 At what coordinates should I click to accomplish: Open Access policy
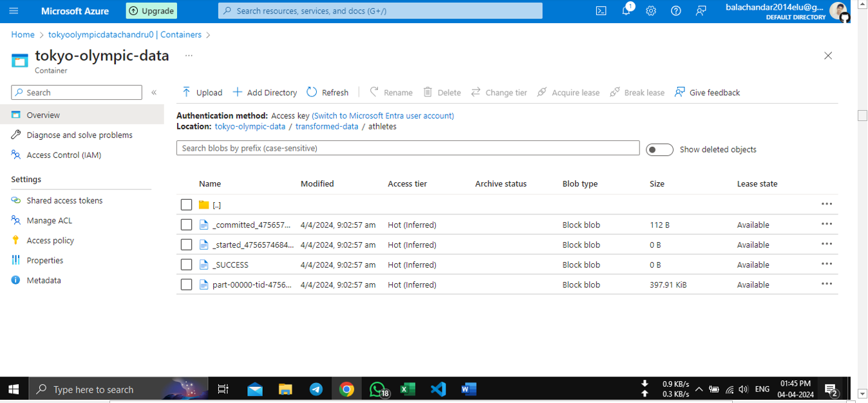click(x=50, y=241)
